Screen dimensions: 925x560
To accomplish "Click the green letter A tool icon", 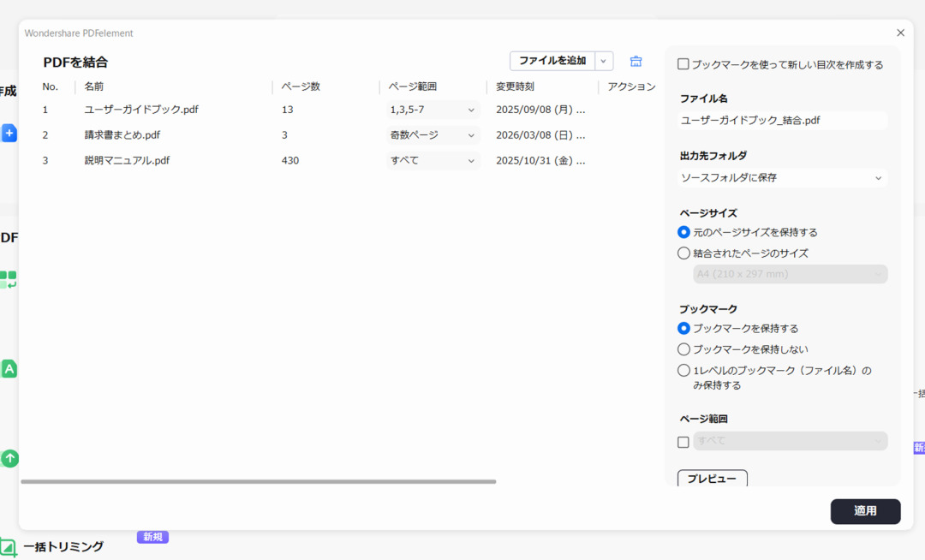I will pyautogui.click(x=9, y=368).
